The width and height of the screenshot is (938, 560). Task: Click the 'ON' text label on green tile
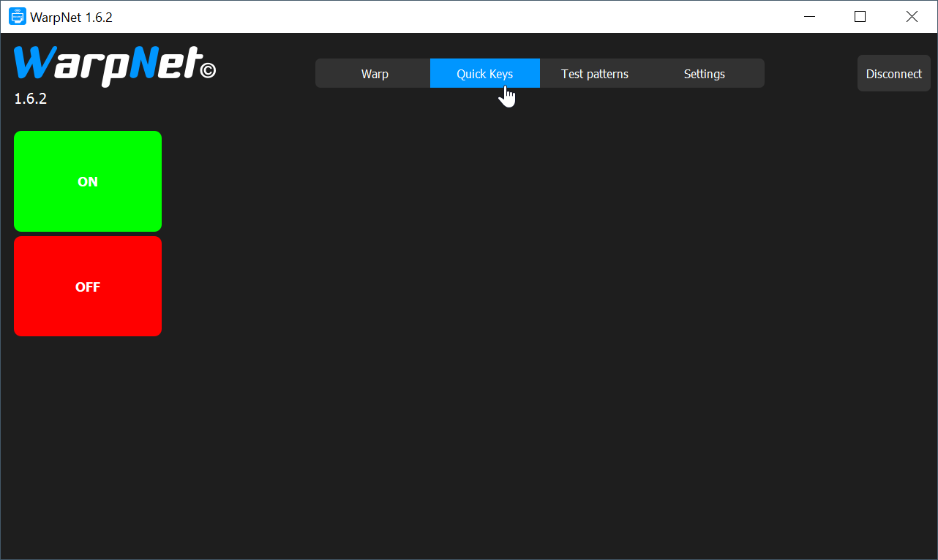(x=88, y=182)
